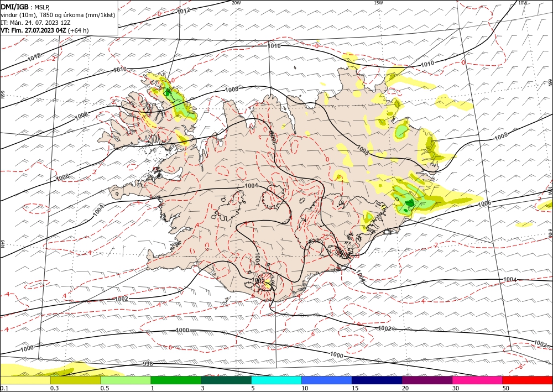Click the legend value '0.3'
Image resolution: width=553 pixels, height=392 pixels.
click(54, 388)
